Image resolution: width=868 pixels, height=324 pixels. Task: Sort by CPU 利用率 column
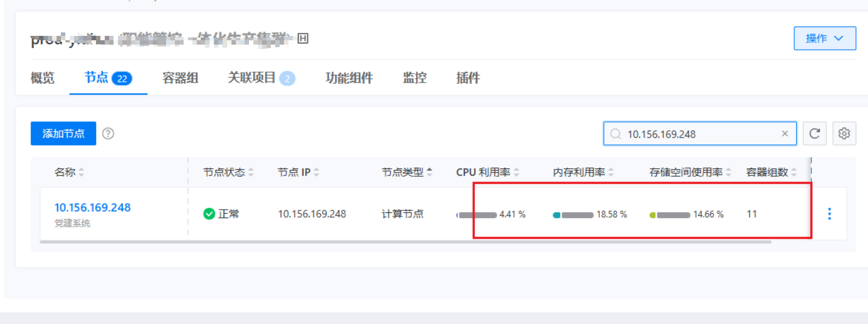(x=488, y=172)
